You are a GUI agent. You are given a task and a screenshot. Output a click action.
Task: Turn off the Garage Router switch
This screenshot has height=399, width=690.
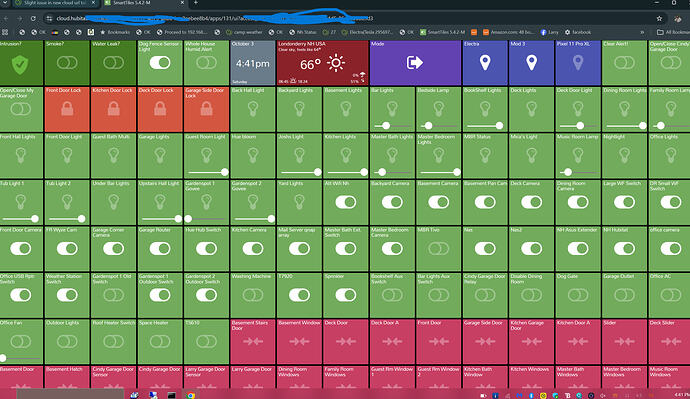click(x=160, y=249)
